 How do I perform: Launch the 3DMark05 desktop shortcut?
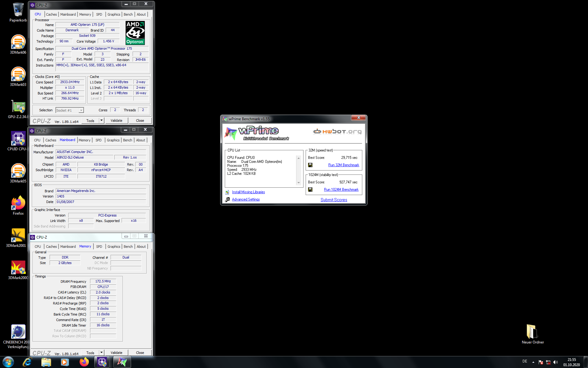(18, 173)
